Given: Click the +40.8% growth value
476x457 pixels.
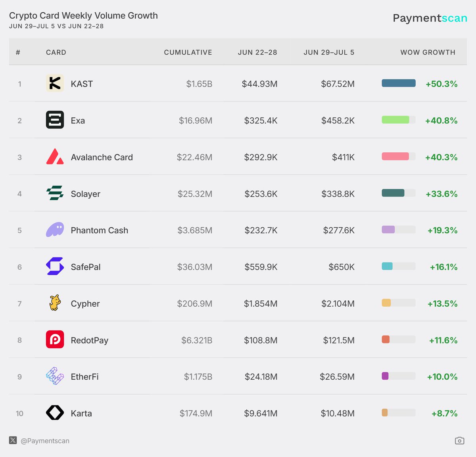Looking at the screenshot, I should (441, 121).
